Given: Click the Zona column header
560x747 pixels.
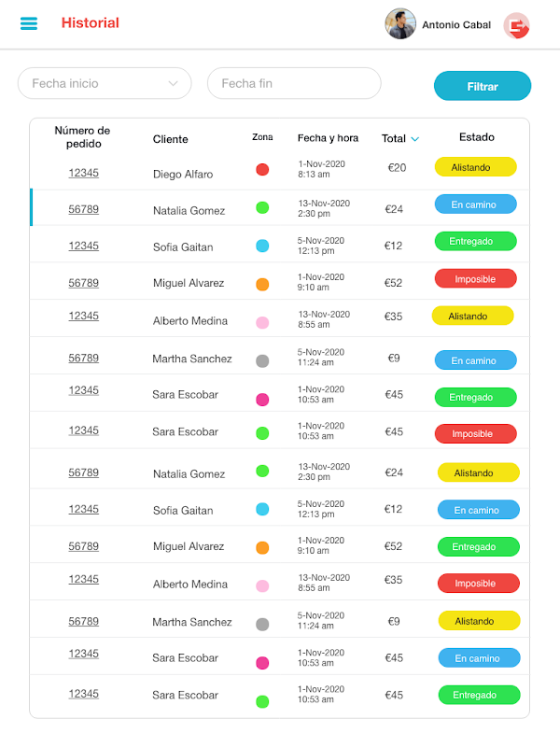Looking at the screenshot, I should pyautogui.click(x=262, y=137).
